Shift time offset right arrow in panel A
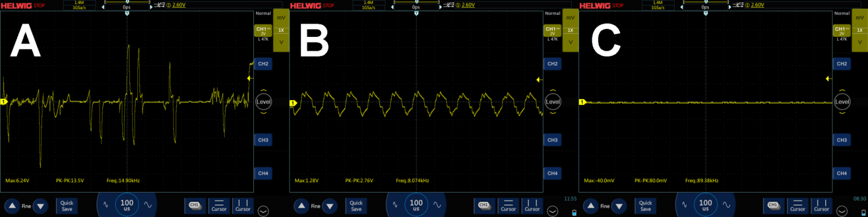The image size is (868, 217). (151, 7)
